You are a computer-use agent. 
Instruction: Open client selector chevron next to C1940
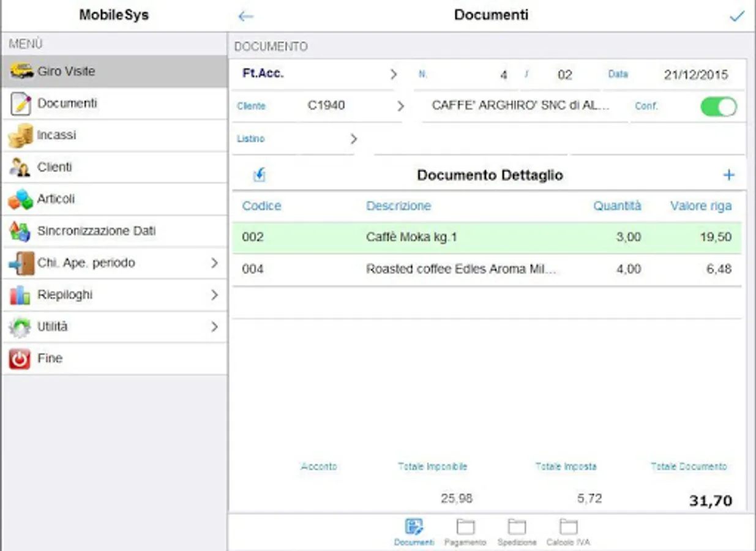pyautogui.click(x=400, y=107)
